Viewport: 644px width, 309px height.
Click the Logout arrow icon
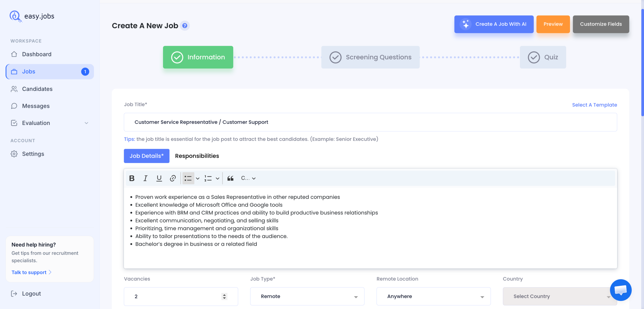point(14,294)
